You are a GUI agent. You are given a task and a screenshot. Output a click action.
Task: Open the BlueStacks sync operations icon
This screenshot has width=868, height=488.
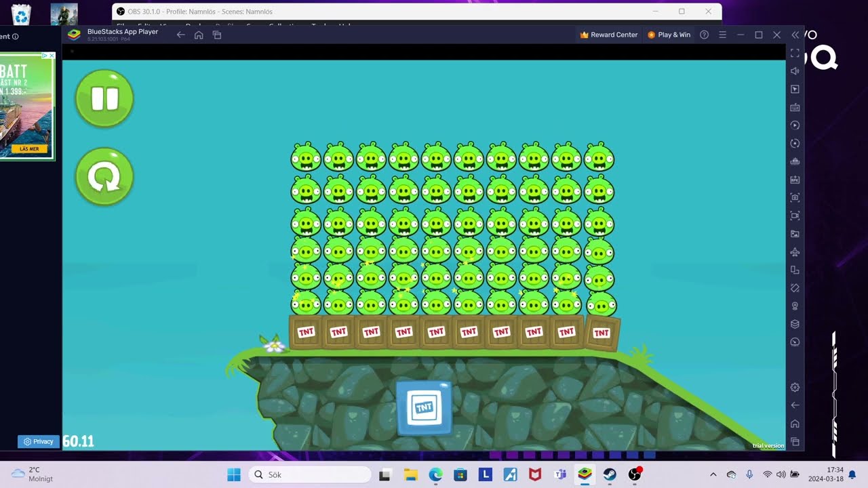(x=795, y=143)
